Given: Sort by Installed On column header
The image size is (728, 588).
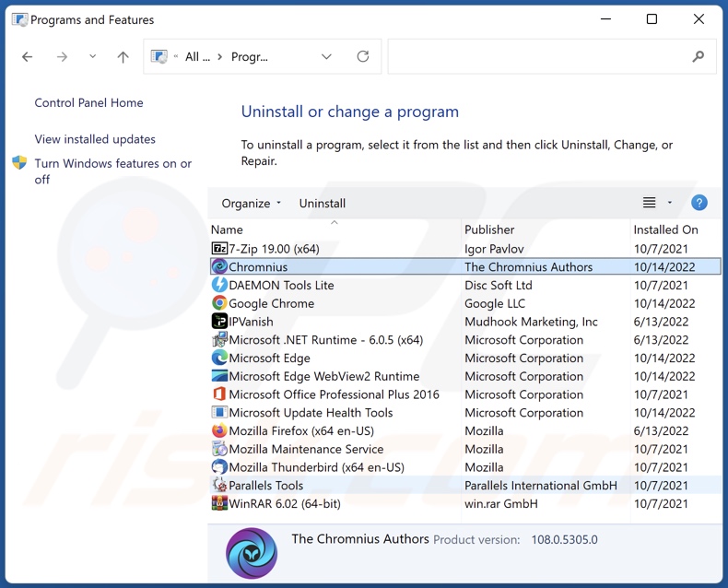Looking at the screenshot, I should click(x=665, y=229).
